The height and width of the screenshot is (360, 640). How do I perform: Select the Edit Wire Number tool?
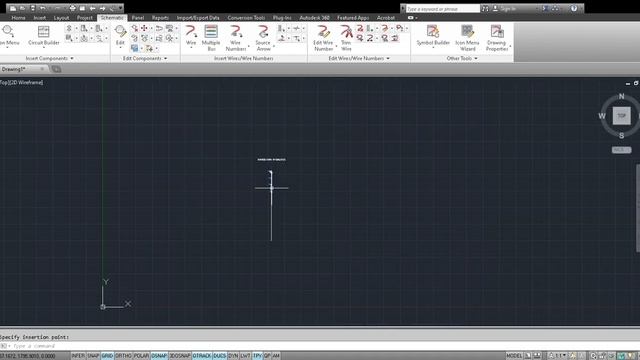323,37
